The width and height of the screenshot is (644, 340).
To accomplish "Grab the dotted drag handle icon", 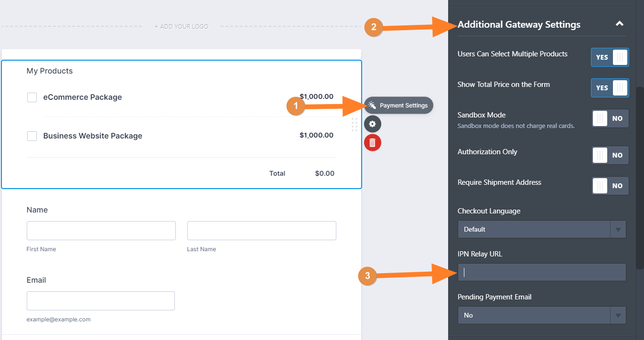I will [354, 124].
